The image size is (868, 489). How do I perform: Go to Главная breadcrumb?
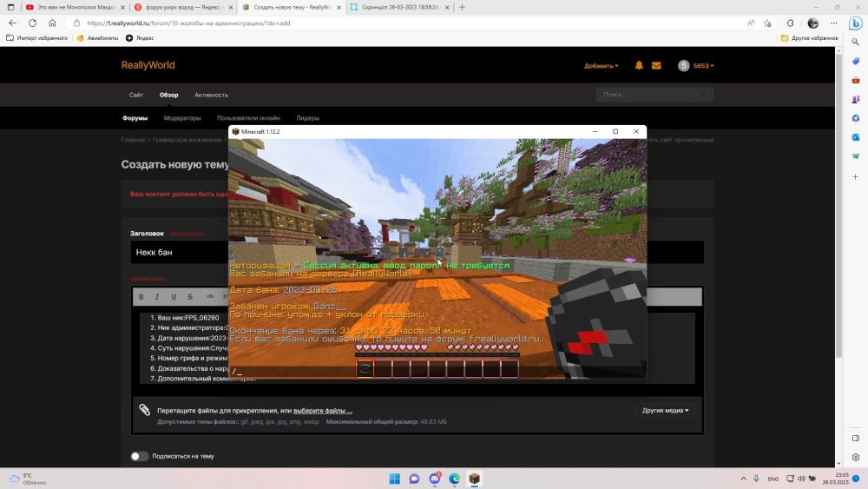(133, 140)
